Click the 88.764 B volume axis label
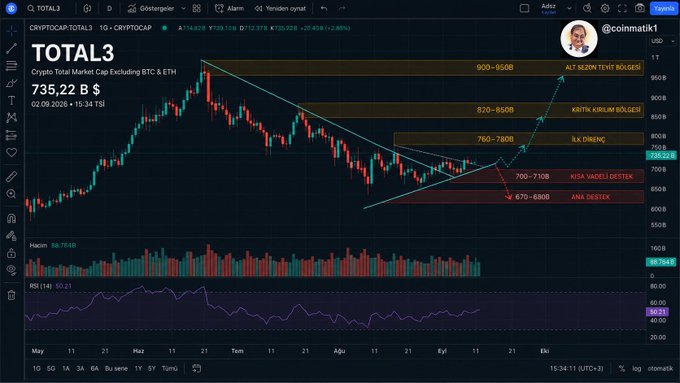The image size is (680, 383). pos(661,262)
